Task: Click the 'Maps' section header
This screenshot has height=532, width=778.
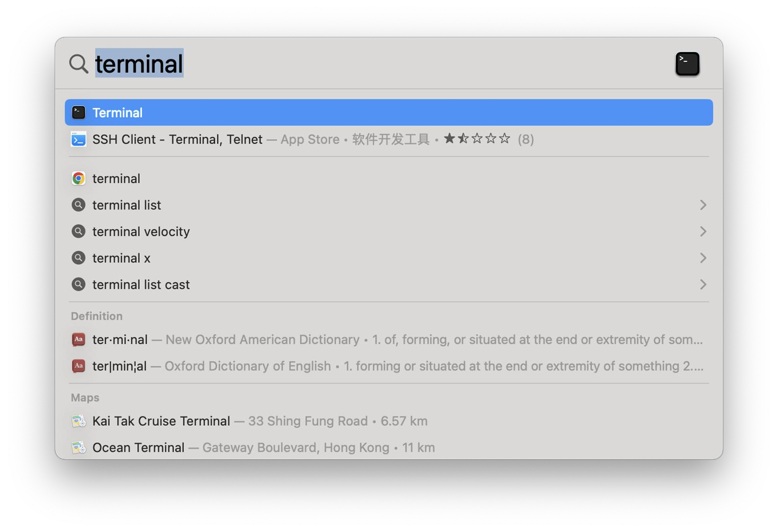Action: (85, 398)
